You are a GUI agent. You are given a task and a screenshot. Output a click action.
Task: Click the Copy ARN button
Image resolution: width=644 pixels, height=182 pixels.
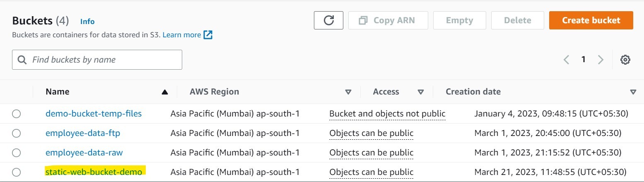pyautogui.click(x=388, y=20)
